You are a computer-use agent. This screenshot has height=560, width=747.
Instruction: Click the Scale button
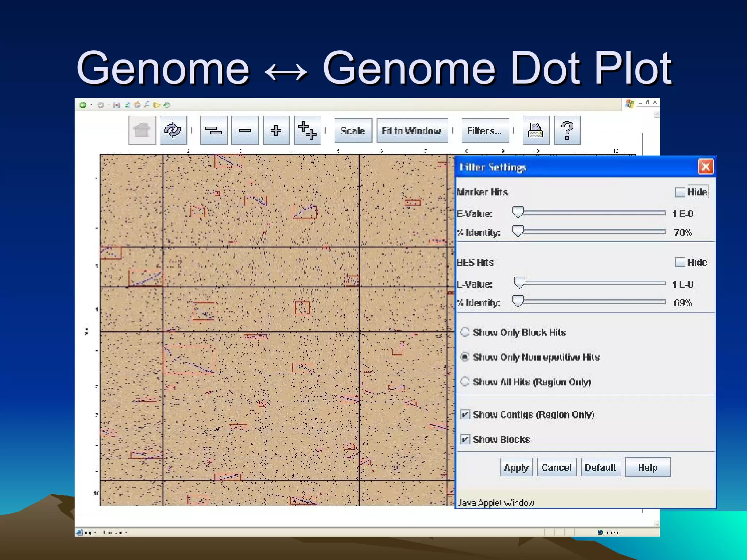(x=353, y=131)
